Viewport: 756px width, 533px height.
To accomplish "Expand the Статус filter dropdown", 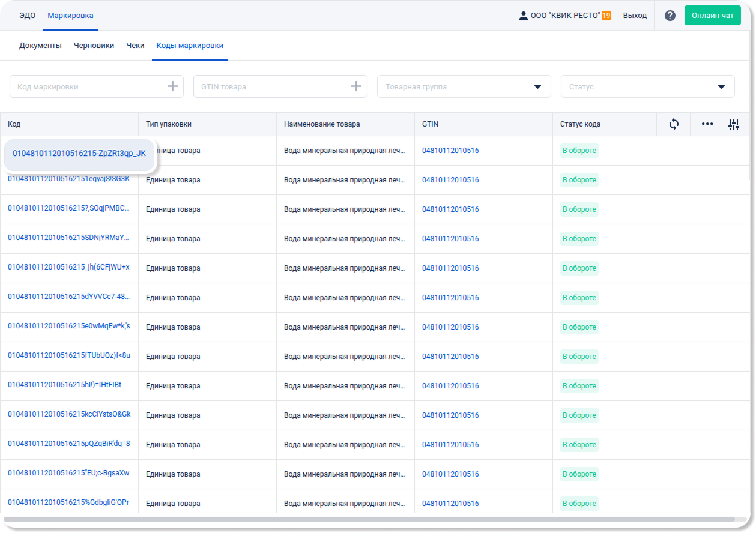I will [x=721, y=87].
